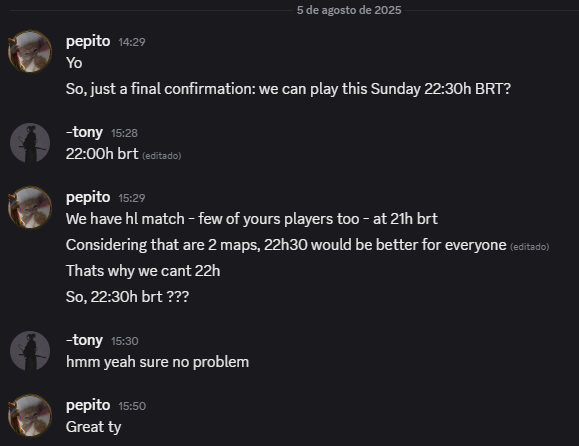This screenshot has height=446, width=579.
Task: Click the message 'hmm yeah sure no problem'
Action: click(158, 362)
